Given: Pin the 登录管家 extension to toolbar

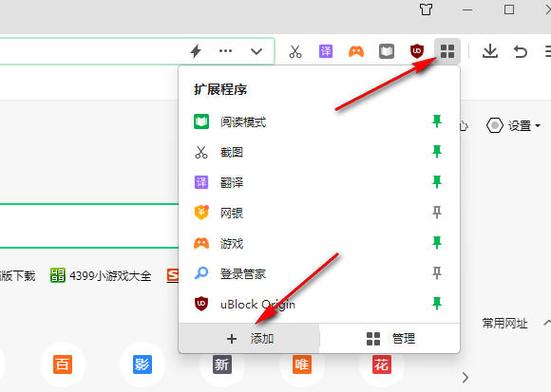Looking at the screenshot, I should tap(437, 273).
